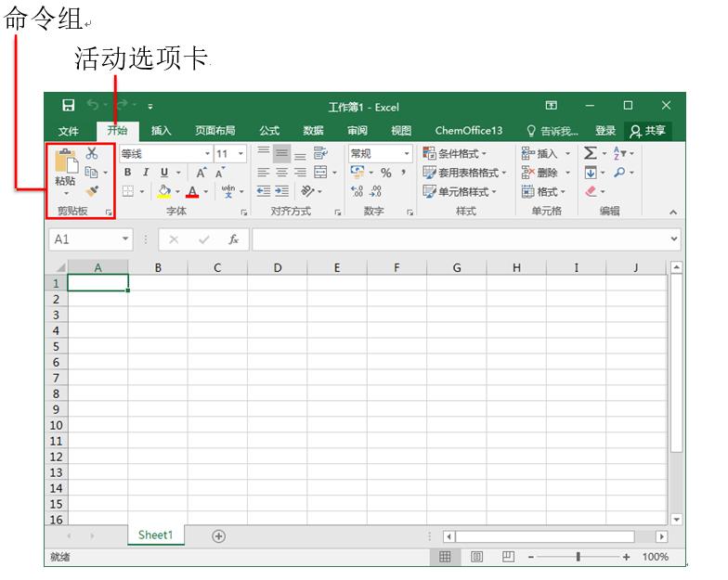Collapse the ribbon with the chevron

[x=673, y=212]
